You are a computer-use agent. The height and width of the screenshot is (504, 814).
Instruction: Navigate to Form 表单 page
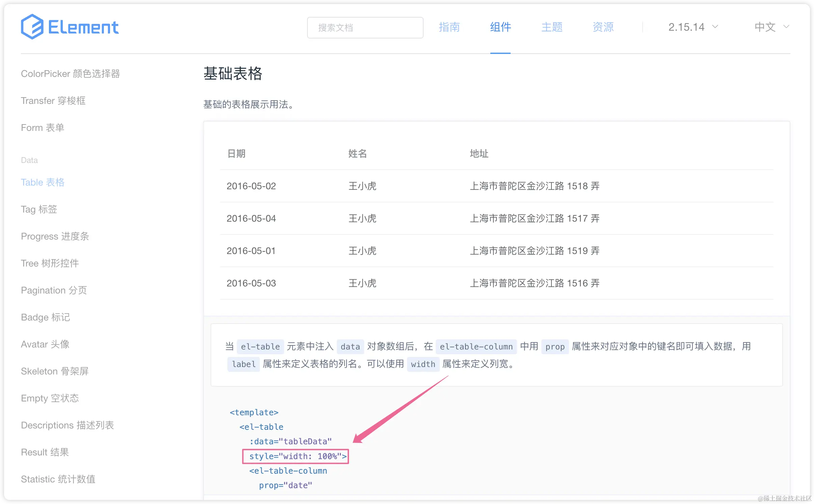[43, 128]
